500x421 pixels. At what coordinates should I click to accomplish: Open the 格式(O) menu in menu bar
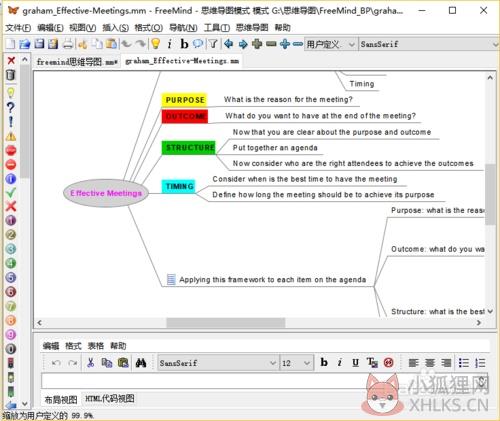coord(149,27)
